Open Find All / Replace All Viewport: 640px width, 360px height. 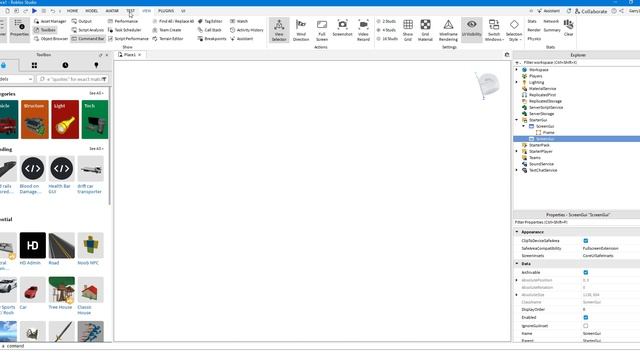[x=173, y=21]
